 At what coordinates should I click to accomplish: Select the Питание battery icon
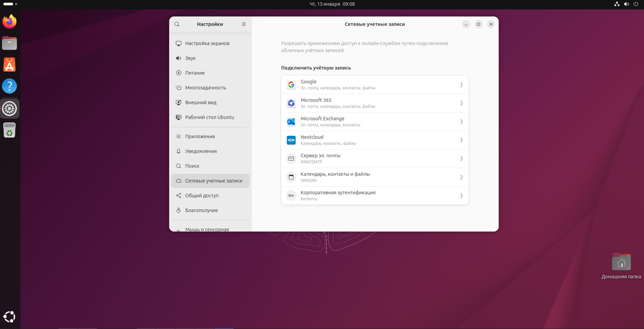(x=179, y=73)
